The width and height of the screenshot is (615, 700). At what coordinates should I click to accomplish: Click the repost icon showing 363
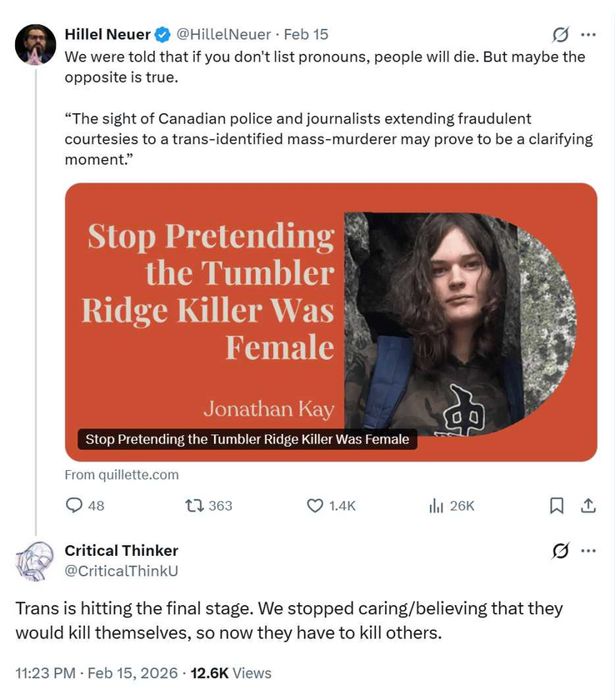(x=193, y=505)
